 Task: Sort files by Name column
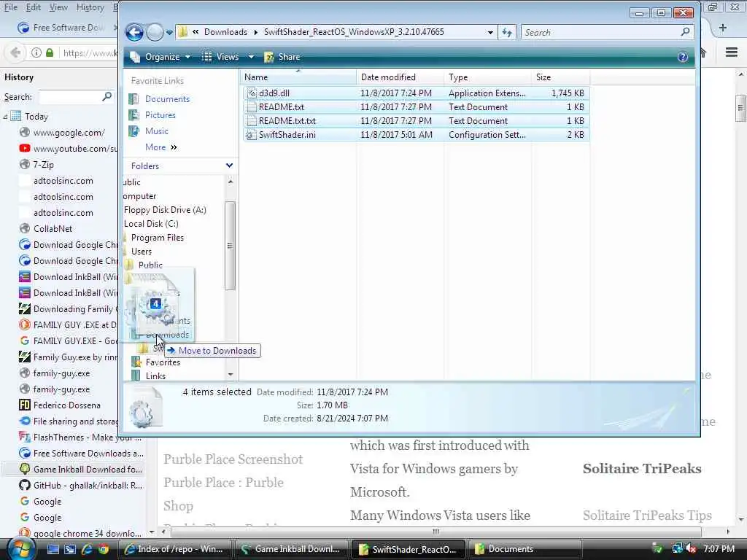click(x=298, y=77)
